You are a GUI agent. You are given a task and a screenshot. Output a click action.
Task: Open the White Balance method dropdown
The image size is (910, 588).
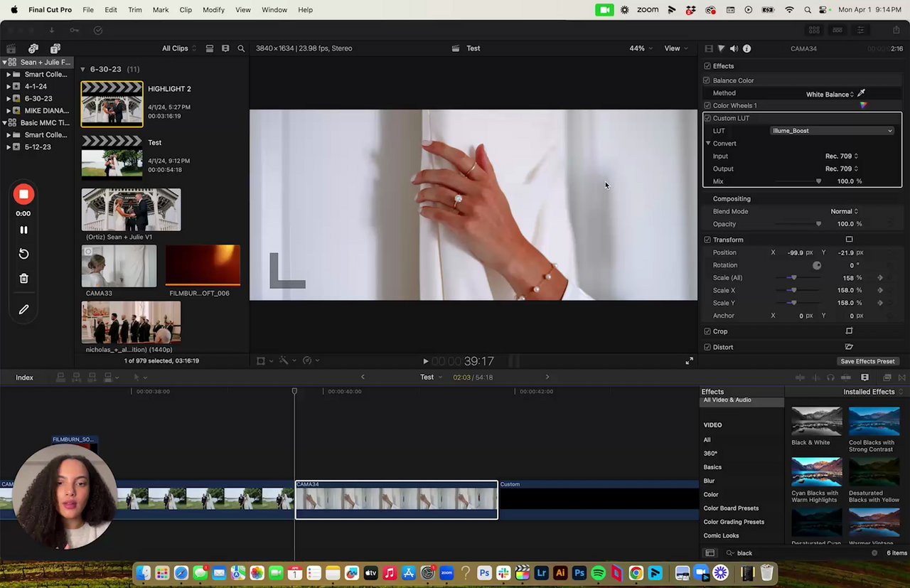pyautogui.click(x=830, y=94)
